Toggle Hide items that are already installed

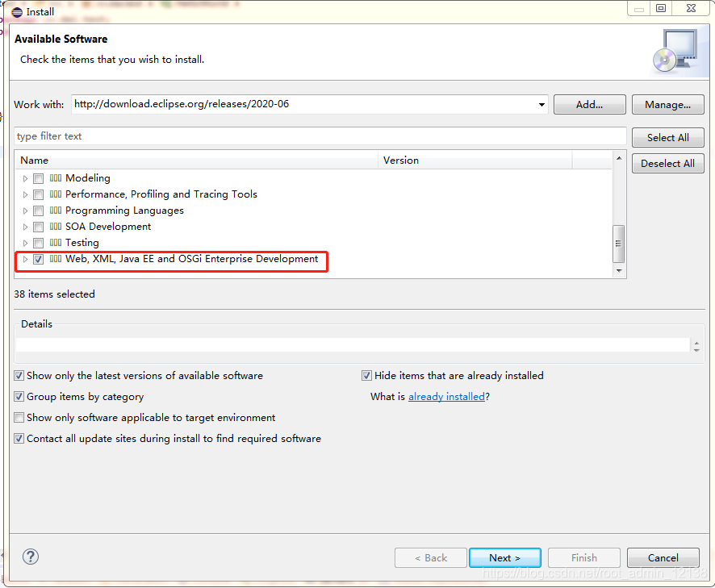pyautogui.click(x=366, y=376)
